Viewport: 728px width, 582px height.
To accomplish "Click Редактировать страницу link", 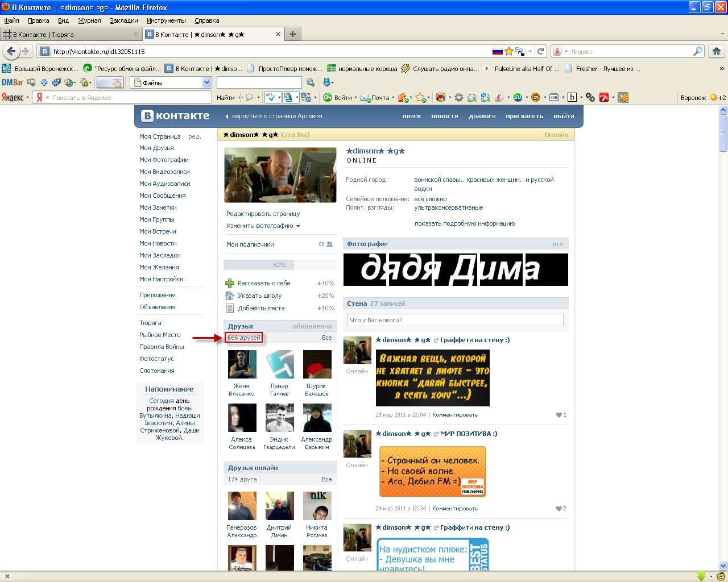I will pyautogui.click(x=263, y=214).
